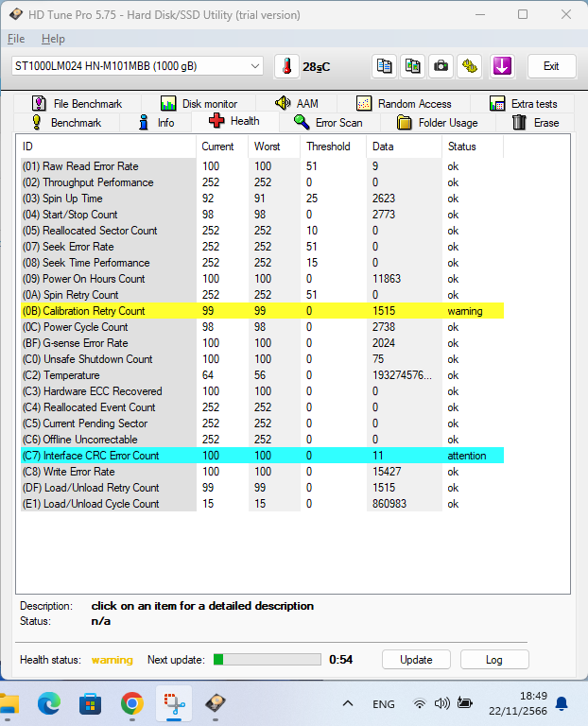Select the Spin Up Time row
This screenshot has width=588, height=726.
pos(262,199)
